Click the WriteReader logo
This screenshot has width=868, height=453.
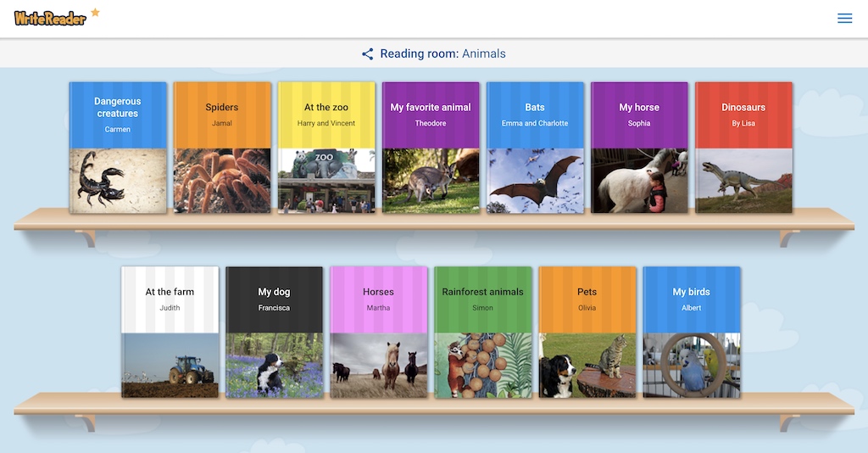[50, 19]
